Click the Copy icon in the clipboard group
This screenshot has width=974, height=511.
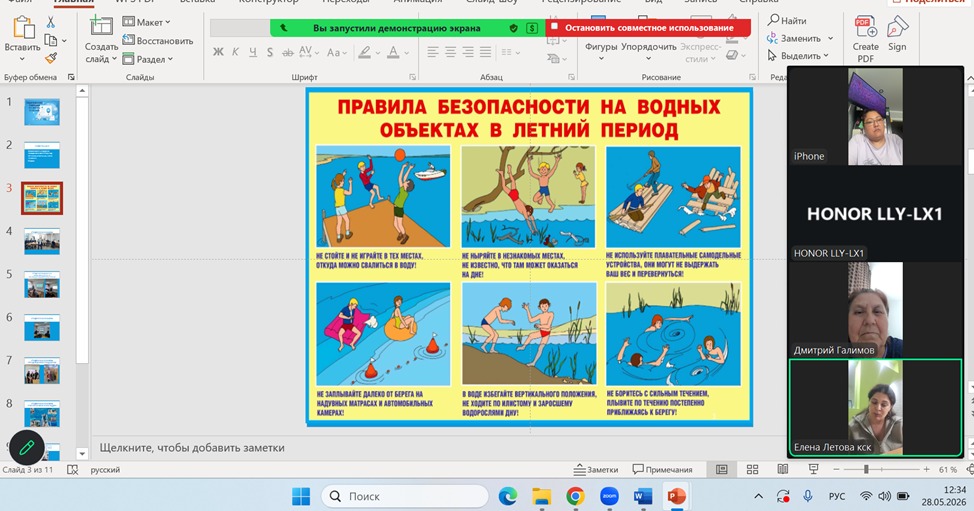click(x=51, y=40)
